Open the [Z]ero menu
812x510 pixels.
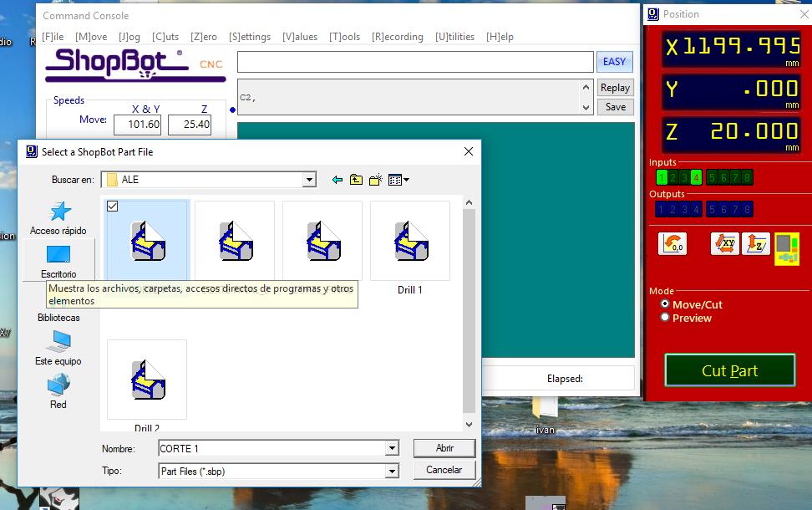[x=204, y=37]
